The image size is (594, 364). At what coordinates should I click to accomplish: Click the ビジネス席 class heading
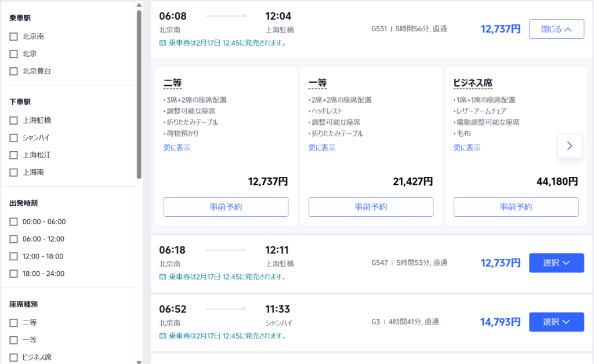tap(473, 83)
